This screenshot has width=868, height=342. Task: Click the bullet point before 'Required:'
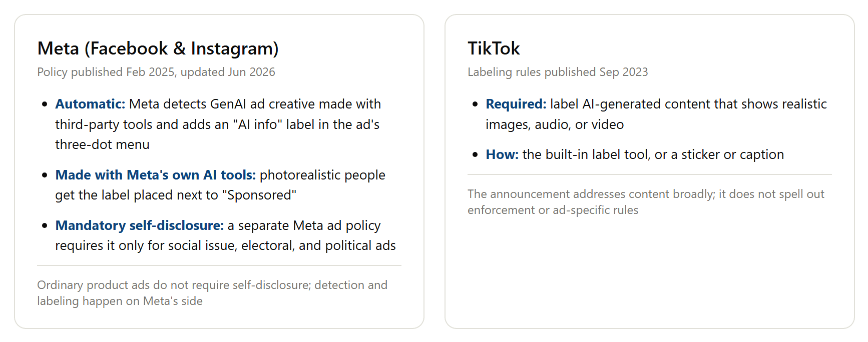[x=475, y=104]
